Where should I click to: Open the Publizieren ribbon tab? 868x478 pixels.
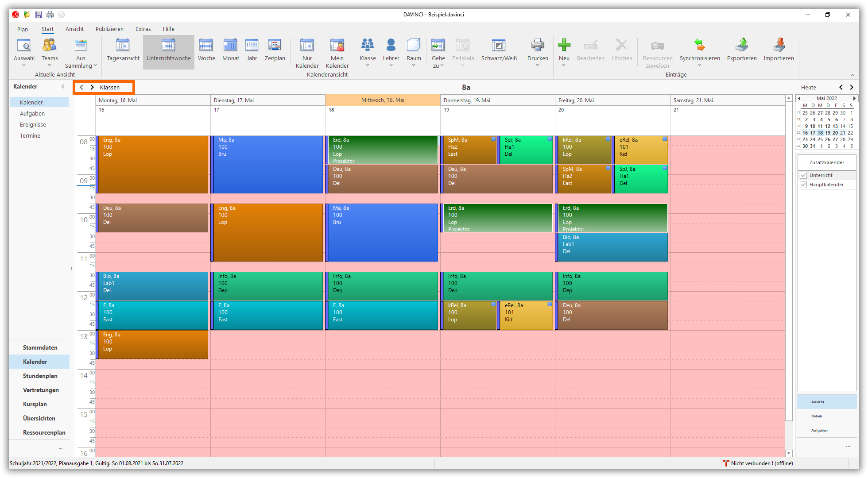point(109,29)
